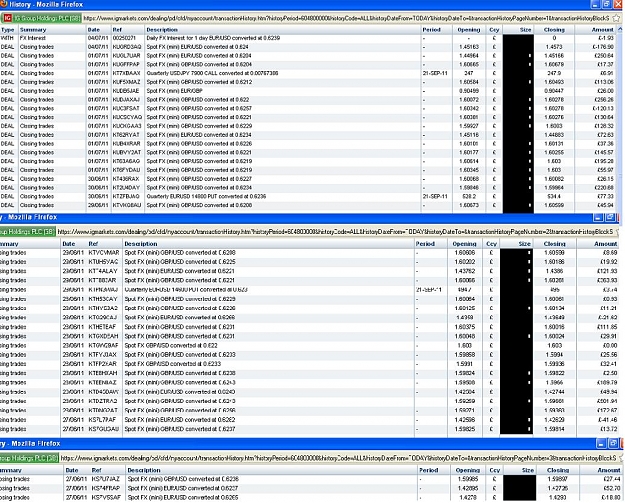
Task: Click the Description header in bottom window
Action: pyautogui.click(x=144, y=470)
